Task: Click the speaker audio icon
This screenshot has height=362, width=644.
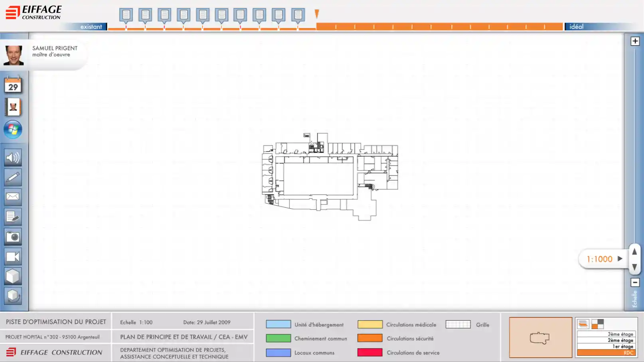Action: click(13, 158)
